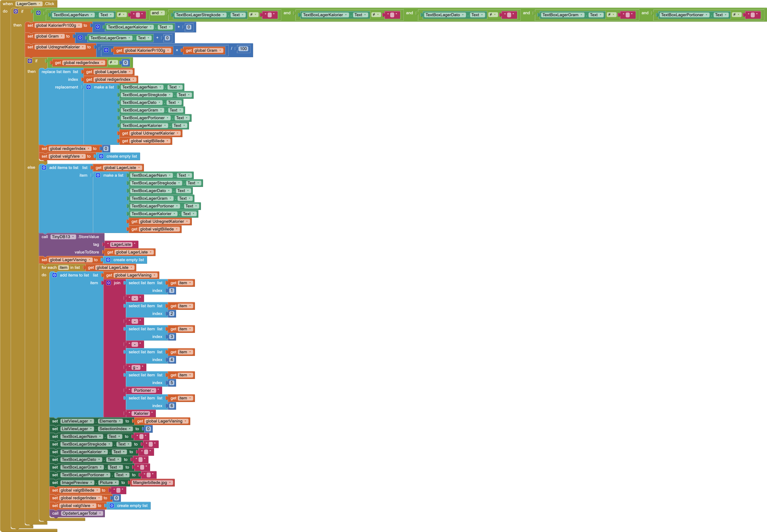The width and height of the screenshot is (767, 532).
Task: Click the mutator gear on the outer if block
Action: pos(16,11)
